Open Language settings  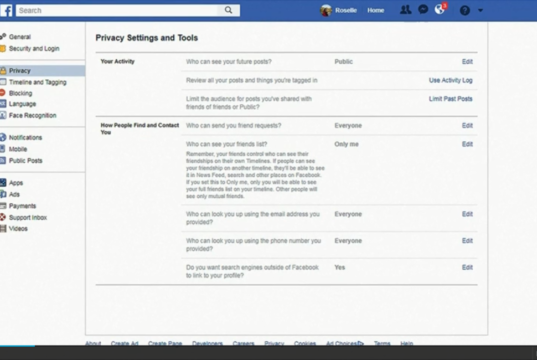pyautogui.click(x=22, y=104)
